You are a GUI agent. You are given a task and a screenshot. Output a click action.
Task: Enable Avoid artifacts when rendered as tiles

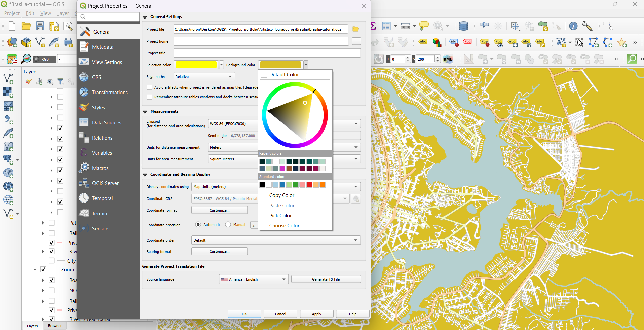150,87
